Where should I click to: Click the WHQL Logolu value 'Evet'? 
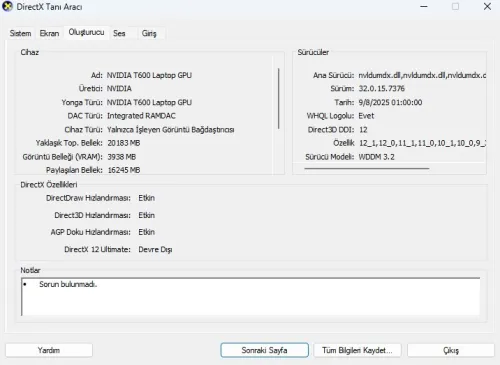tap(366, 116)
